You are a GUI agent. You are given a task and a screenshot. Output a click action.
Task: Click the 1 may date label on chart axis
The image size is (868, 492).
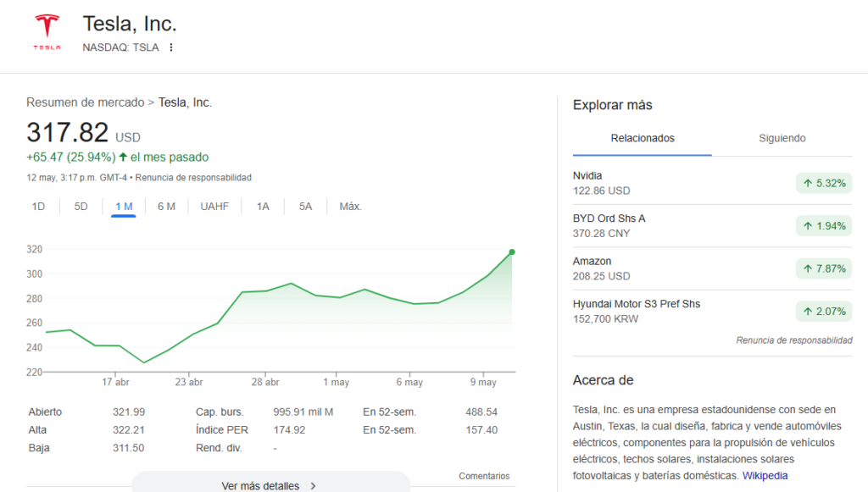coord(336,382)
